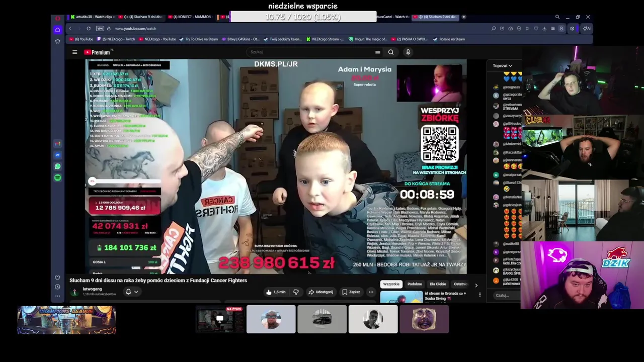Open the tab search magnifier in the title bar
644x362 pixels.
pyautogui.click(x=557, y=17)
